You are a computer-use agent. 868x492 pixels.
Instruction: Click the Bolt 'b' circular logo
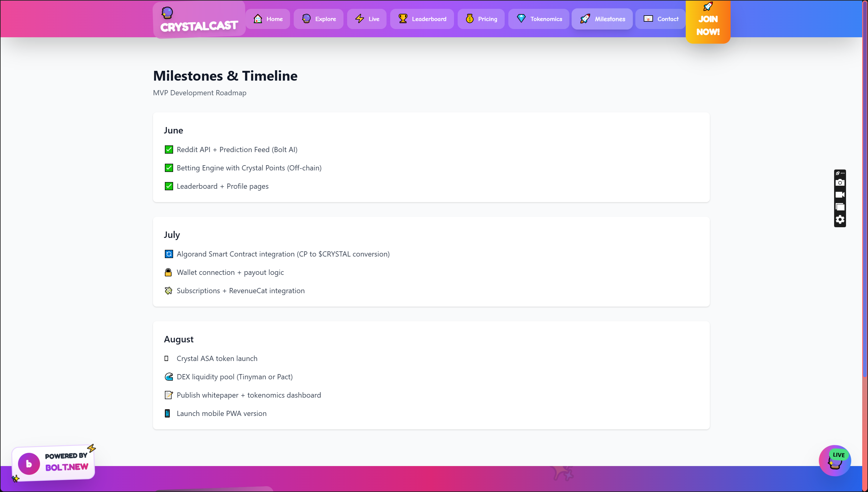pos(29,464)
